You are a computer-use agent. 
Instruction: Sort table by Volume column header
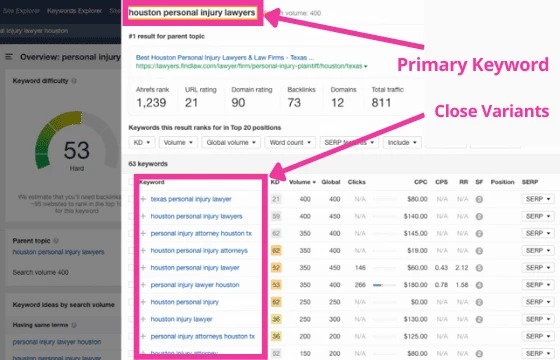(x=302, y=182)
